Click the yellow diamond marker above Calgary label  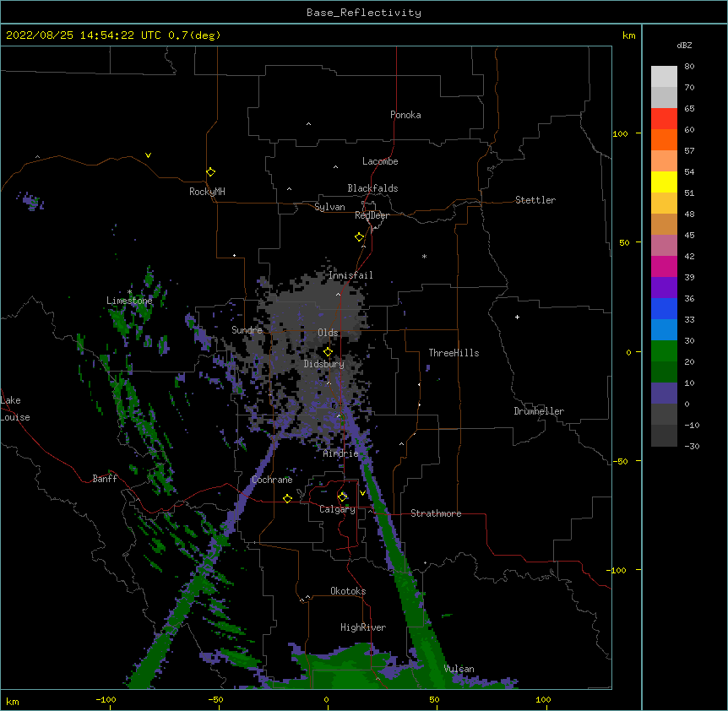pyautogui.click(x=343, y=497)
